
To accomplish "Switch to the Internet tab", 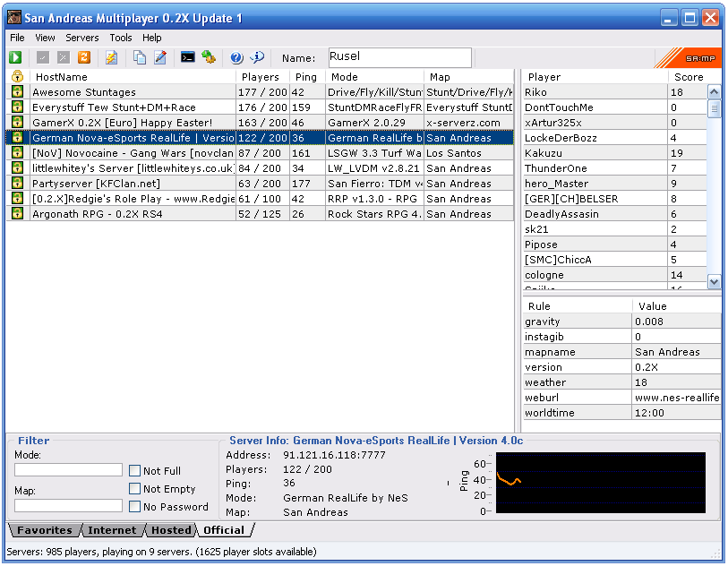I will [112, 530].
